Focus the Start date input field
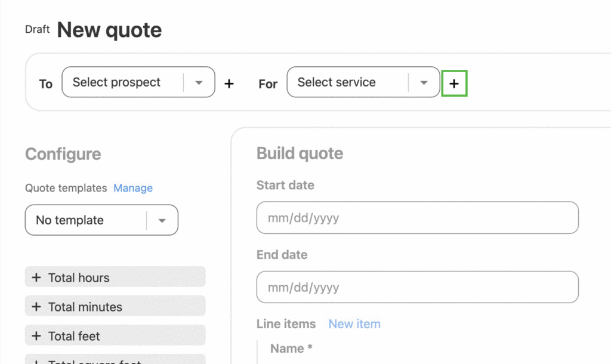Viewport: 611px width, 364px height. [417, 218]
